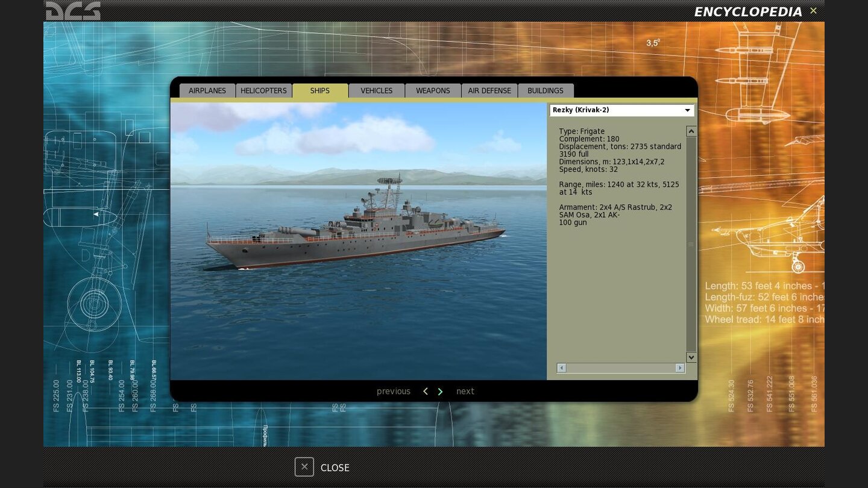
Task: Click the X box icon beside CLOSE
Action: [x=304, y=467]
